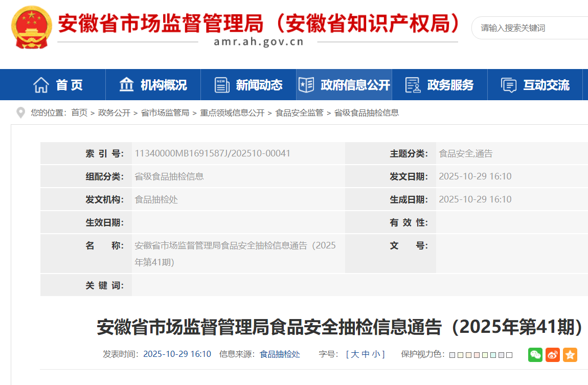Share the article via WeChat icon

pos(535,354)
